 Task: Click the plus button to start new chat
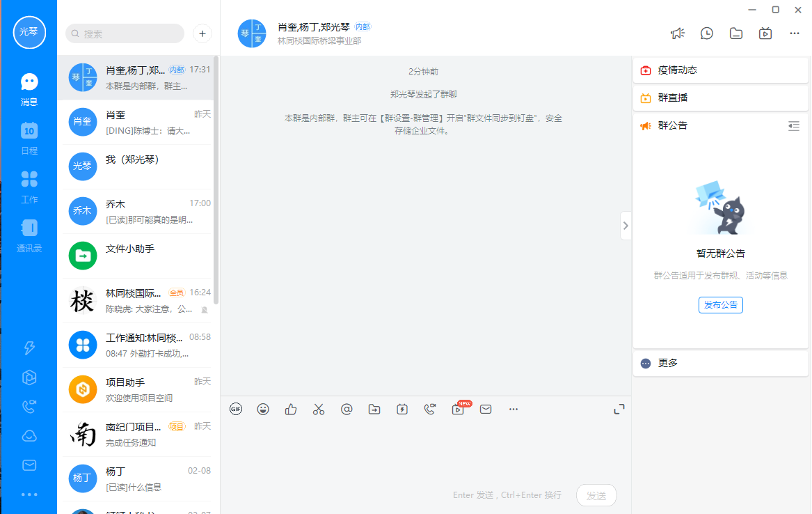pos(202,33)
